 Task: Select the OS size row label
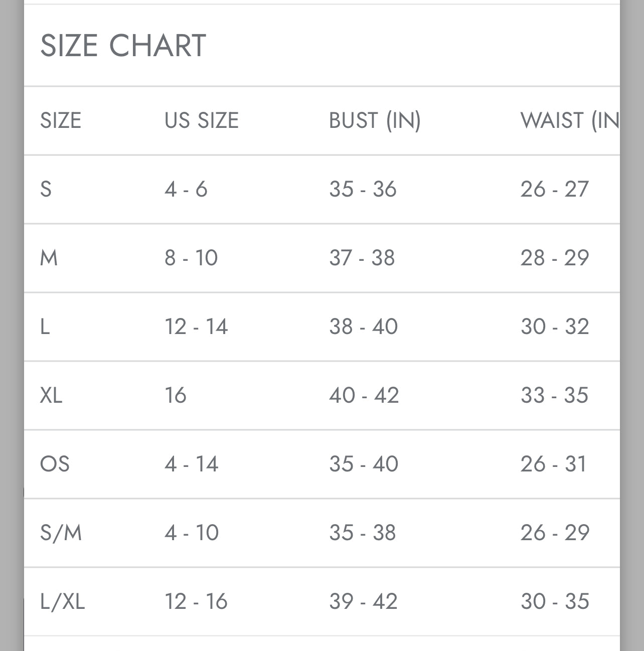pyautogui.click(x=55, y=464)
